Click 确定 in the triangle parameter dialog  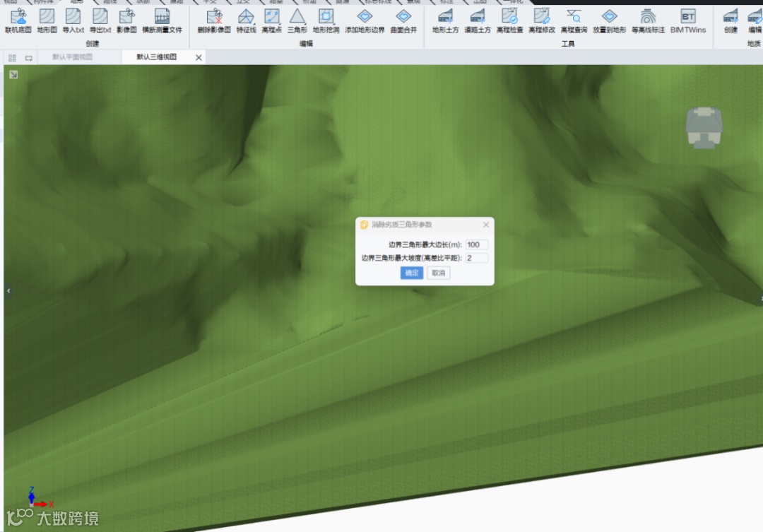412,273
